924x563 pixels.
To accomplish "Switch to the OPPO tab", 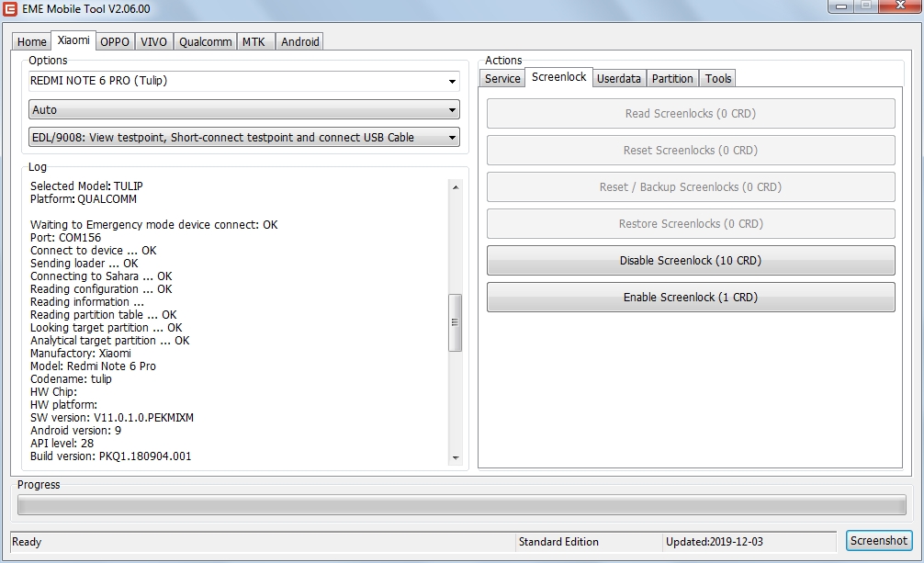I will [114, 42].
